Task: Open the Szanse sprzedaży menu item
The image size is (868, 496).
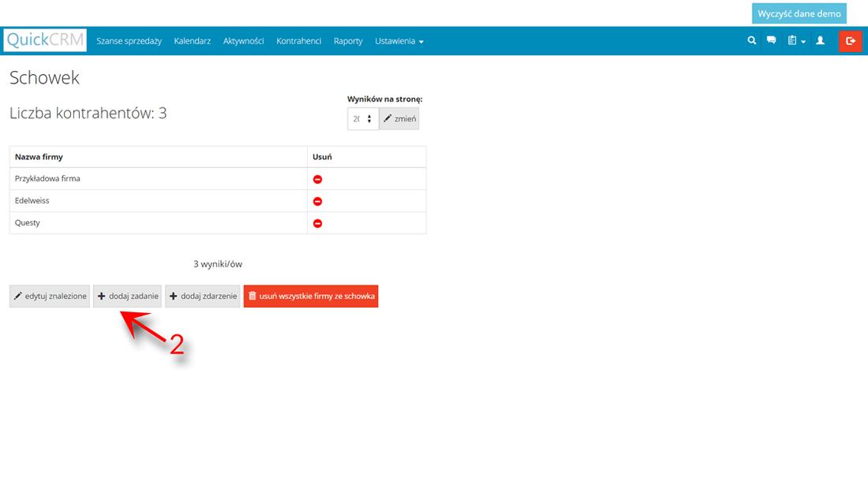Action: pyautogui.click(x=129, y=41)
